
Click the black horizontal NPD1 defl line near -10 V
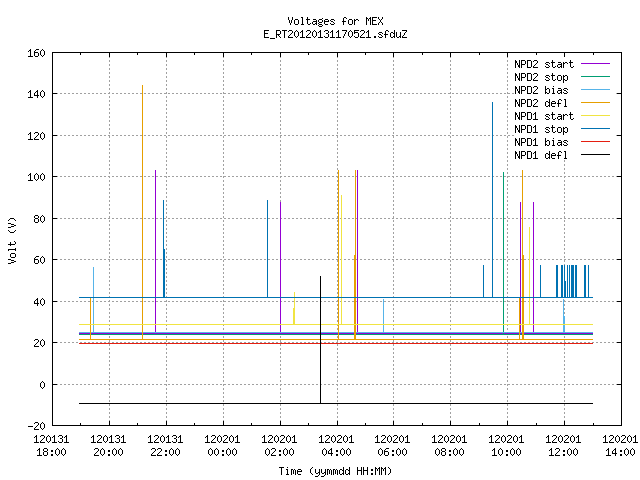click(x=336, y=403)
